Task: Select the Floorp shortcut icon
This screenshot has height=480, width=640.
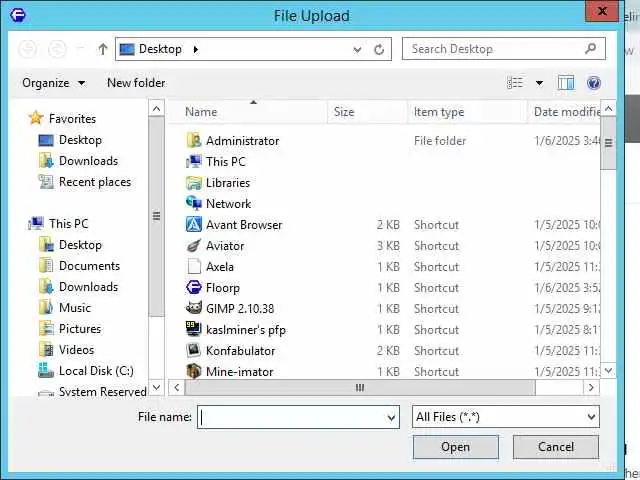Action: pos(194,287)
